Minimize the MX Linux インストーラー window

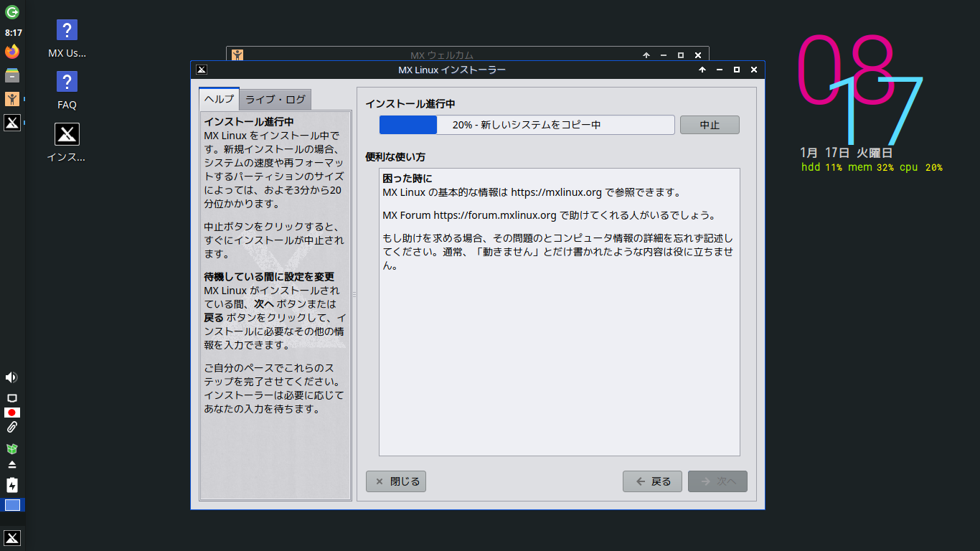(x=719, y=70)
